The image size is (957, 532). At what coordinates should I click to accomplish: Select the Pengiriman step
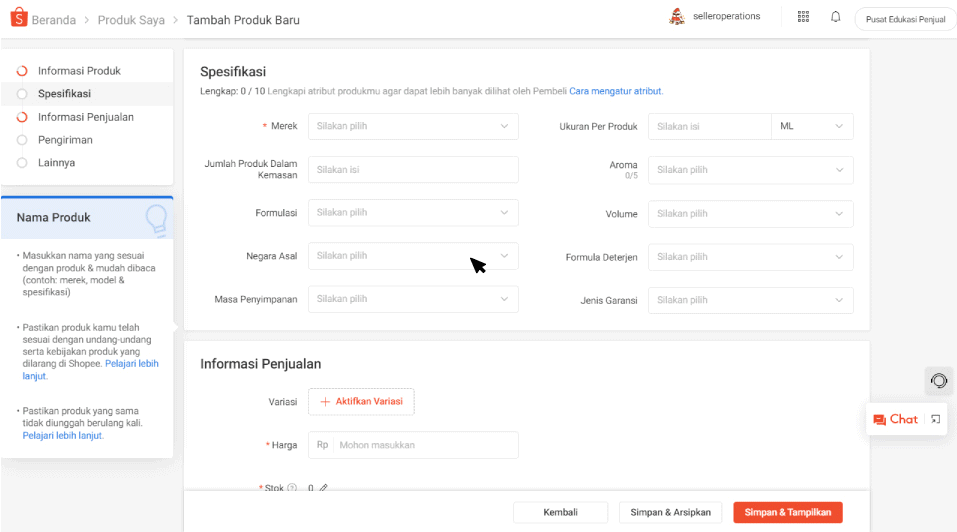point(65,140)
